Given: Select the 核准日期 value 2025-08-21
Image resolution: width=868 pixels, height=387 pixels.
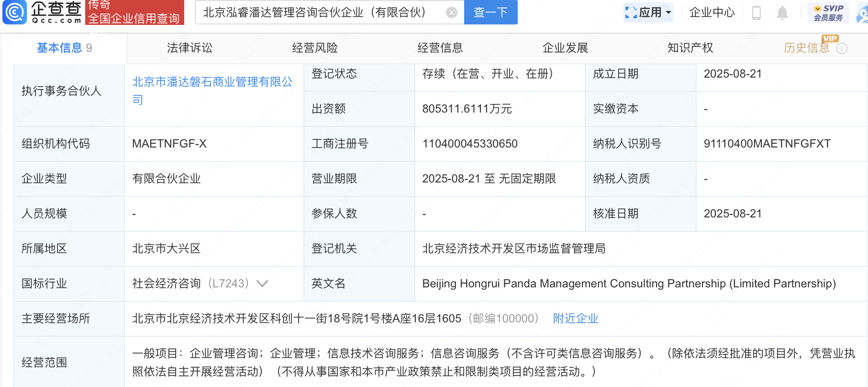Looking at the screenshot, I should tap(733, 214).
